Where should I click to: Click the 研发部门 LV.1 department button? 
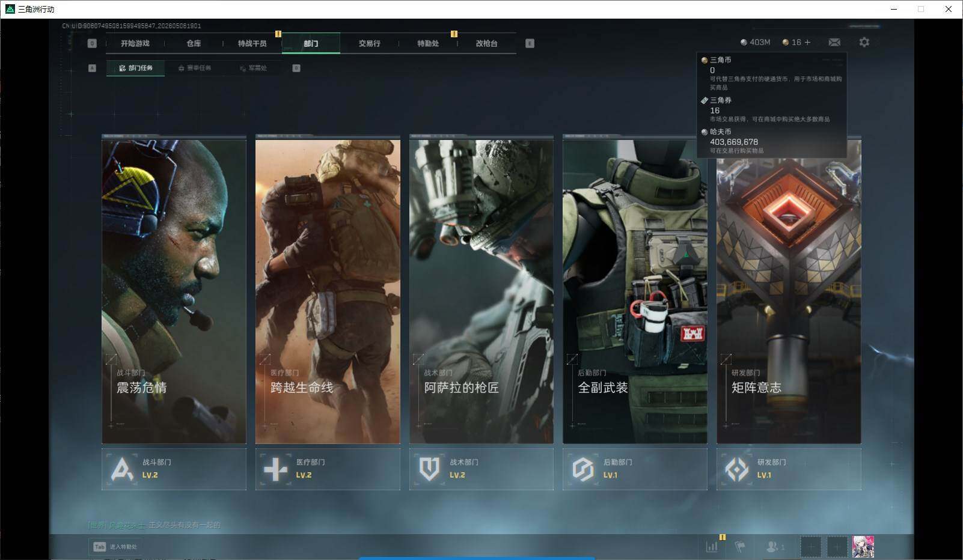pos(789,469)
